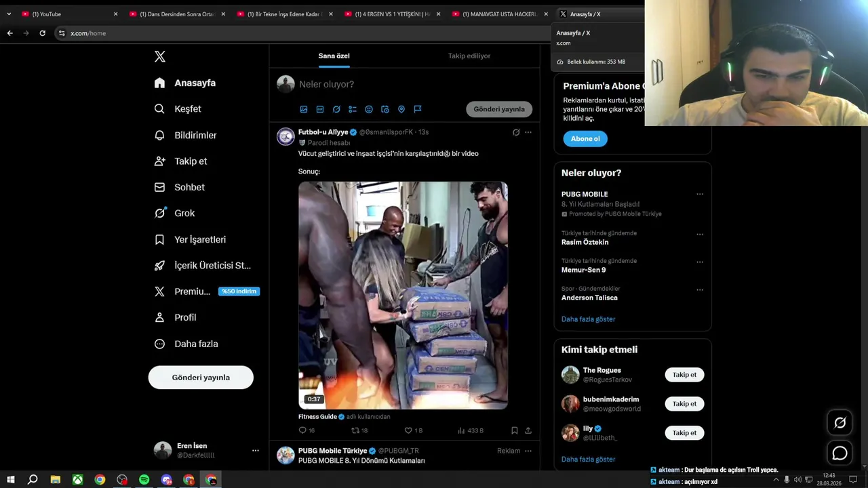Close the Bir Tekne İnşa Edene Kadar tab
868x488 pixels.
coord(331,14)
